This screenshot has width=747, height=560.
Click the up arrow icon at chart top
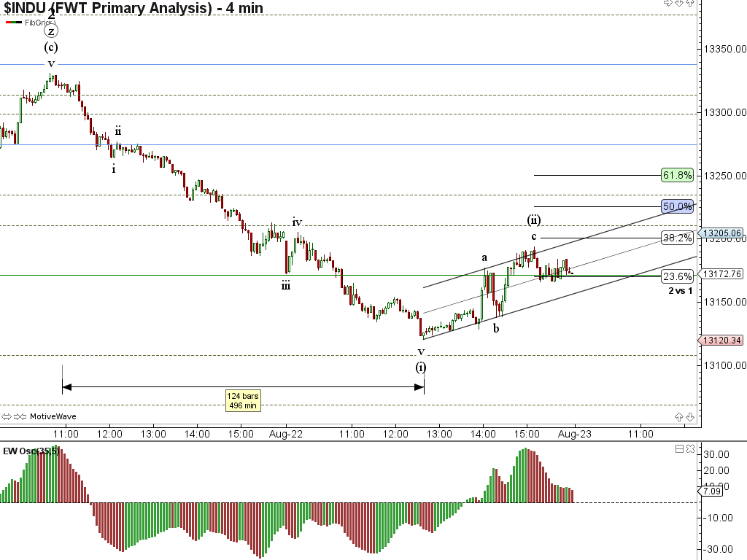[690, 3]
